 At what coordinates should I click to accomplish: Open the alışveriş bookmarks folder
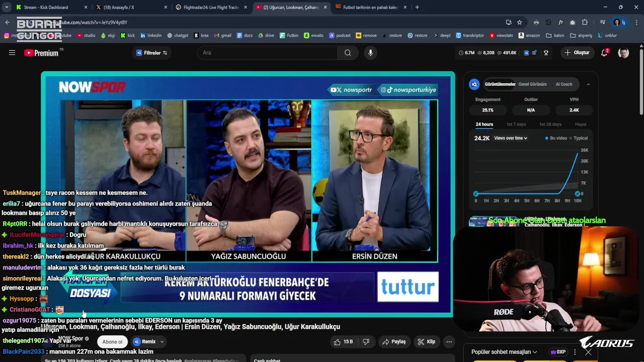coord(581,36)
